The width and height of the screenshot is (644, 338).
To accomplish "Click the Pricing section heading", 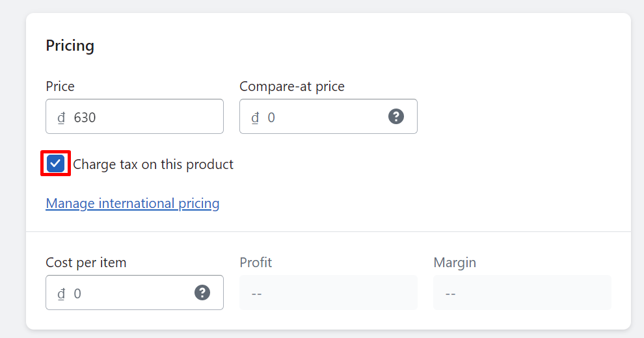I will 70,45.
